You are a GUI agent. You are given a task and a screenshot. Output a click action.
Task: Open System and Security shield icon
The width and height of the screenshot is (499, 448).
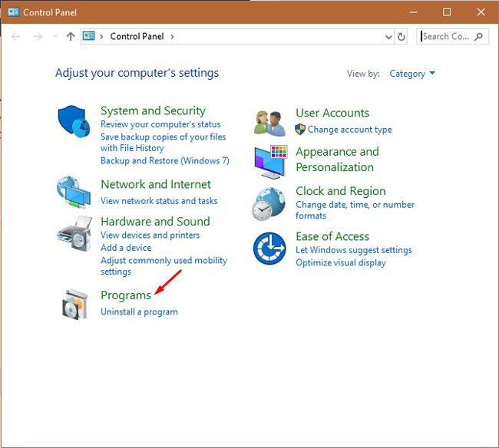pyautogui.click(x=74, y=121)
